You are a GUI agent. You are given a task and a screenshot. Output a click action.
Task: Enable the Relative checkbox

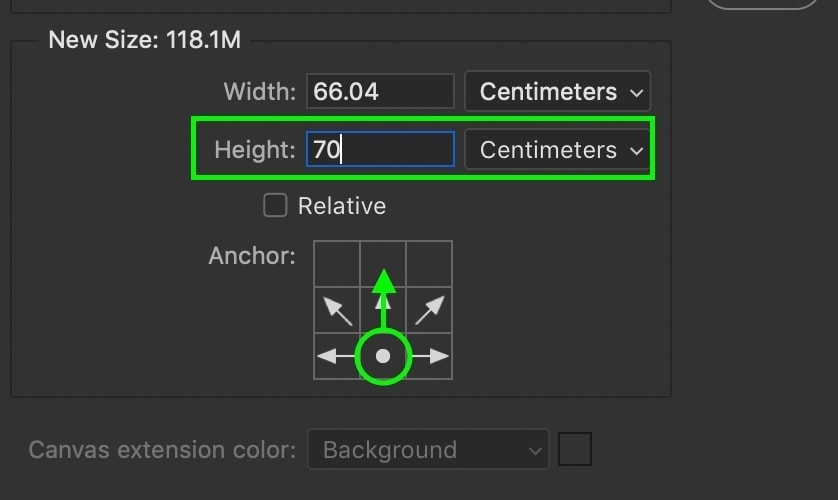275,205
